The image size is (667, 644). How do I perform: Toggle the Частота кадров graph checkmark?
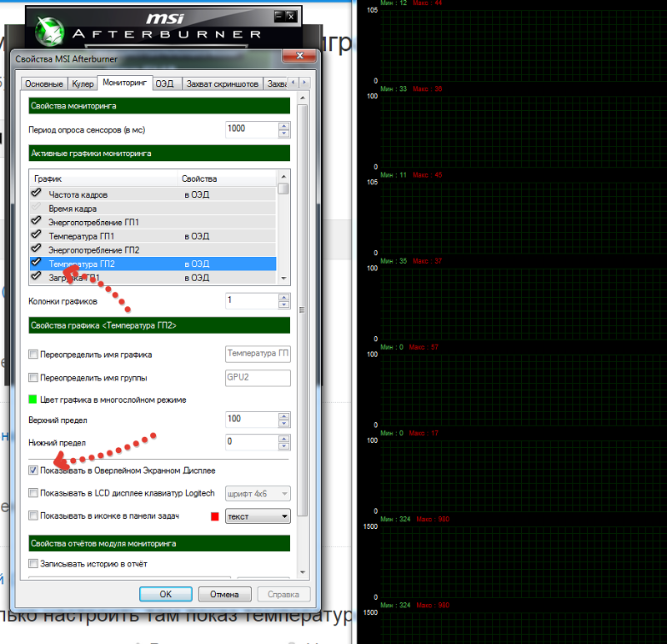pos(36,194)
